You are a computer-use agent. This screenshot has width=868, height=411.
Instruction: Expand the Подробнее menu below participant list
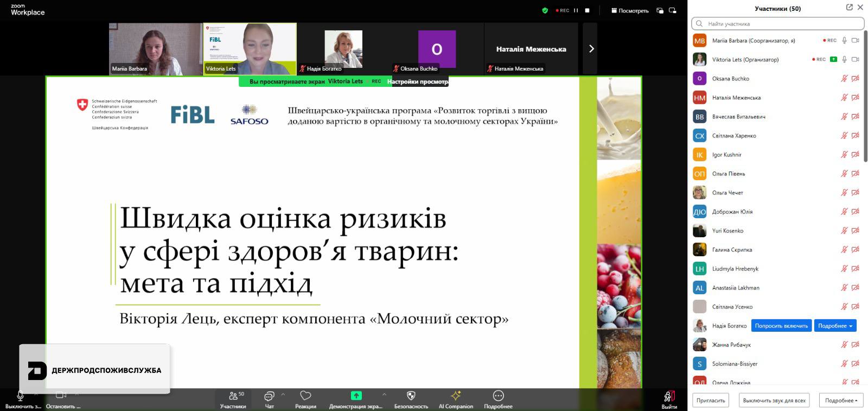(x=841, y=401)
